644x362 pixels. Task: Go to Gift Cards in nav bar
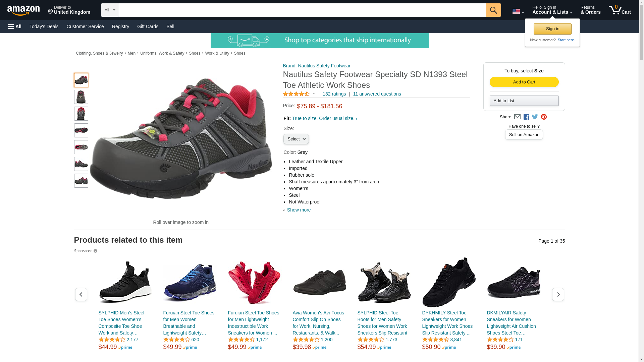(x=148, y=26)
